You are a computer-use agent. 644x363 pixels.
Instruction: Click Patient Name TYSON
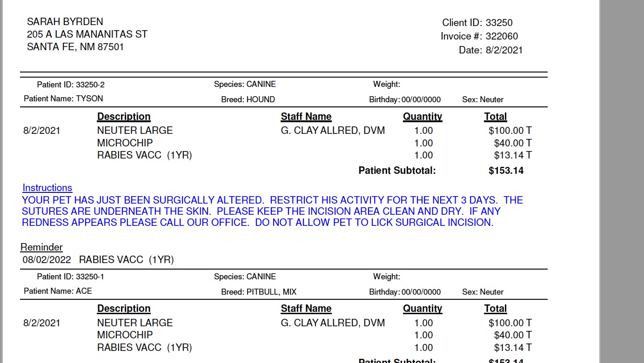[x=63, y=99]
